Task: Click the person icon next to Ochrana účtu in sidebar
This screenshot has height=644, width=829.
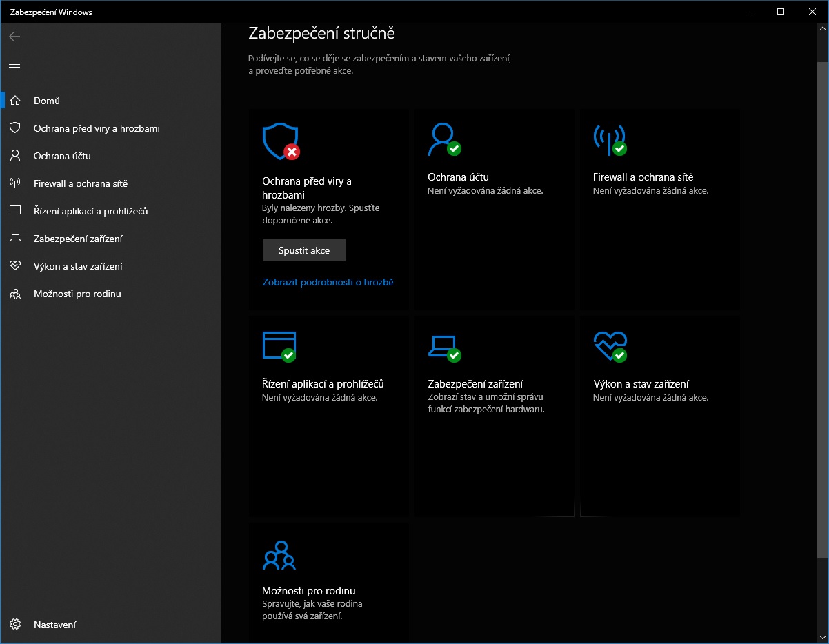Action: pos(15,156)
